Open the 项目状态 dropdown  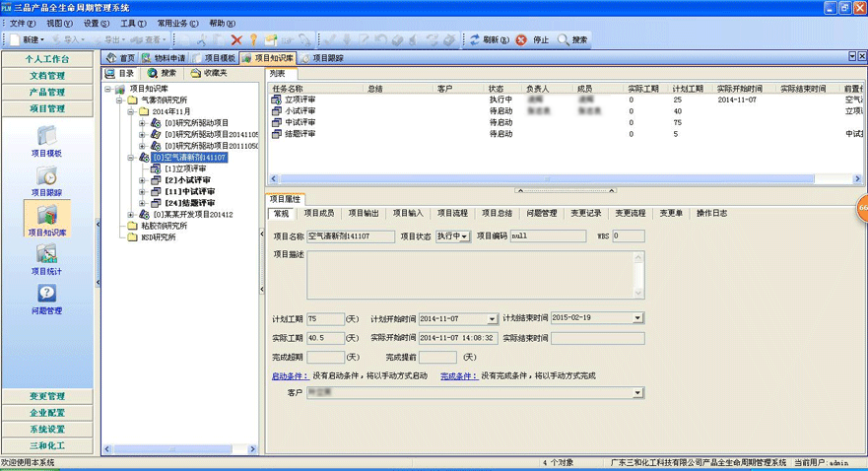(x=466, y=236)
